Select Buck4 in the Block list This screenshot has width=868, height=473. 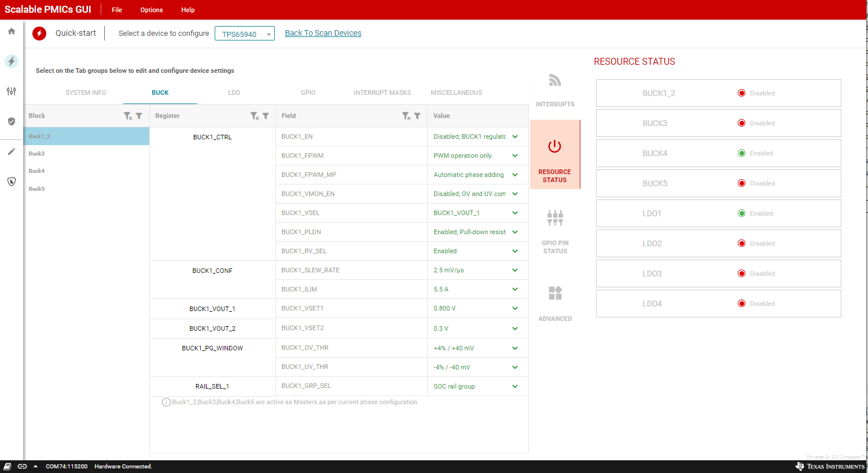37,171
